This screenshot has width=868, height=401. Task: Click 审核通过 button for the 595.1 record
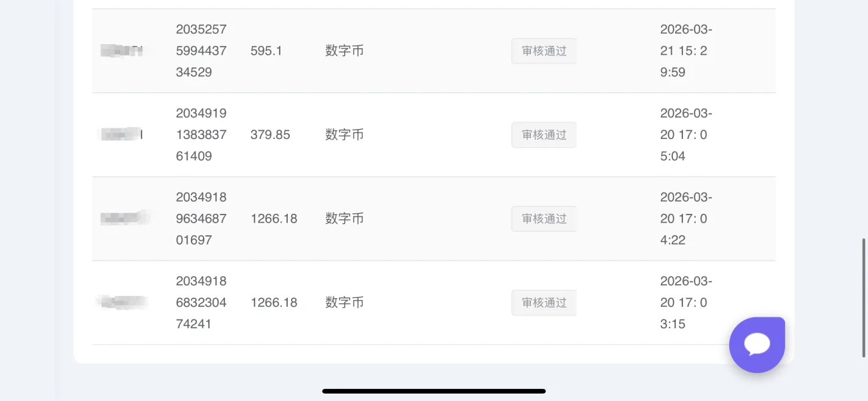pyautogui.click(x=544, y=51)
